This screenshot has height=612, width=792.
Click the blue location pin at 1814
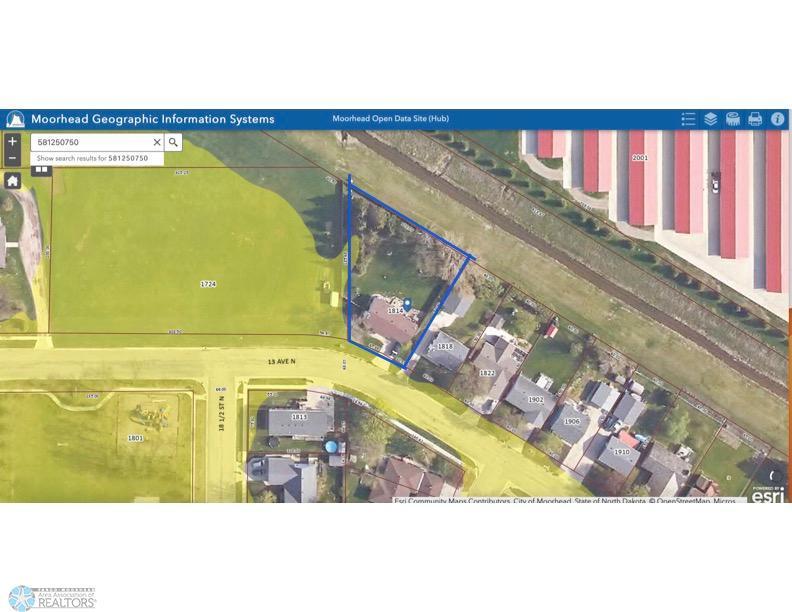point(408,304)
